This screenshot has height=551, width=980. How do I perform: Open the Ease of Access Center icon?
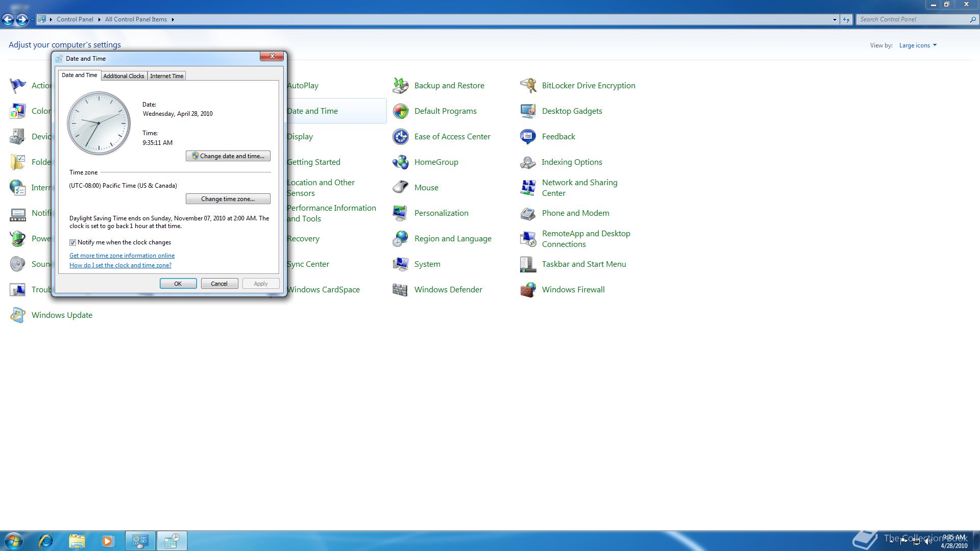tap(401, 137)
